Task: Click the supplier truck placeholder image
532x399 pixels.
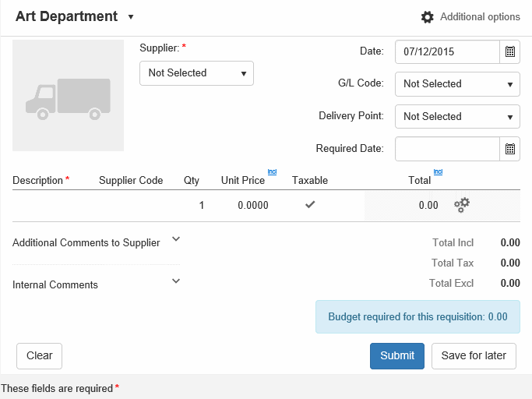Action: 69,95
